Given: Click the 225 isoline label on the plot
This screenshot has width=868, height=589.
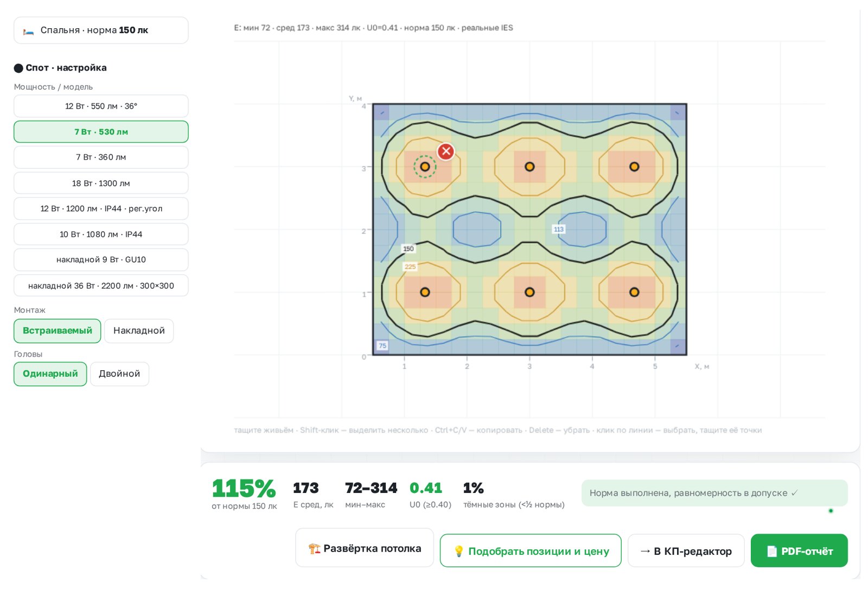Looking at the screenshot, I should click(410, 267).
